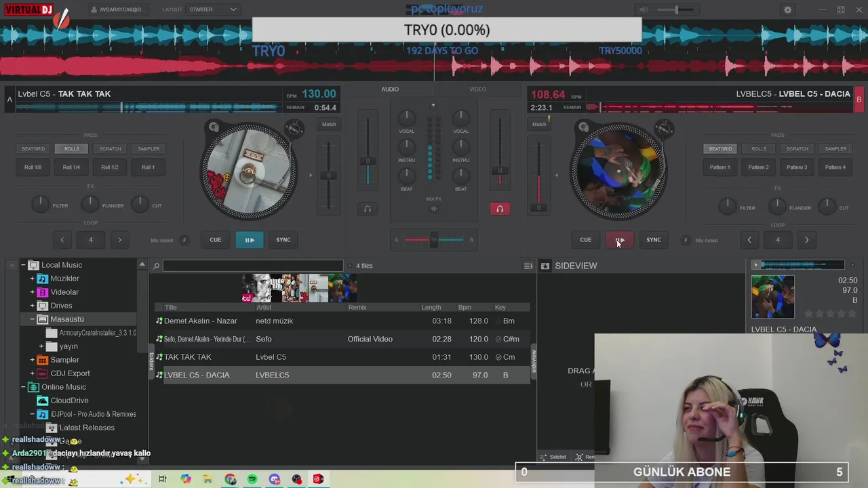
Task: Halve the loop length on deck A
Action: tap(62, 239)
